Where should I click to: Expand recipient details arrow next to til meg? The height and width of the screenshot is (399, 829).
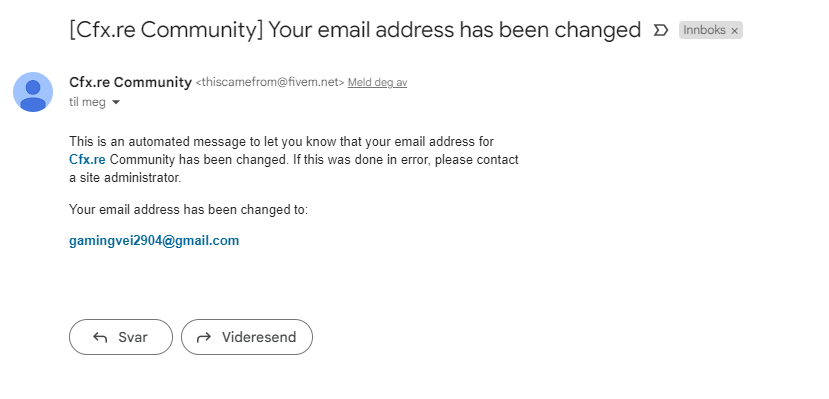[116, 102]
